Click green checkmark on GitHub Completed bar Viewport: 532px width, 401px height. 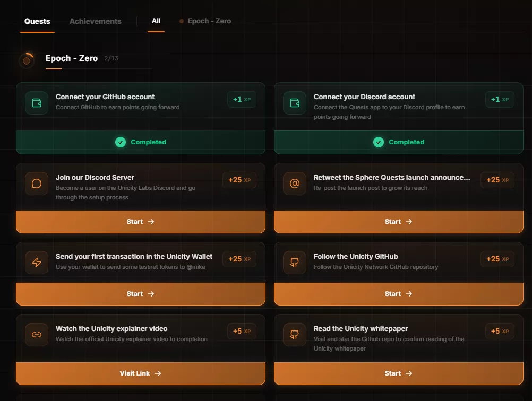click(x=121, y=142)
